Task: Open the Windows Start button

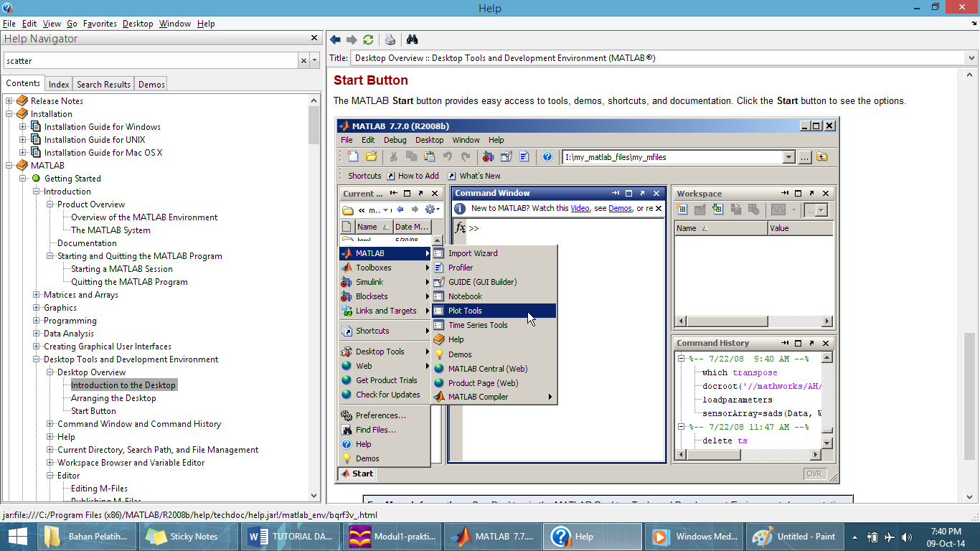Action: pos(17,537)
